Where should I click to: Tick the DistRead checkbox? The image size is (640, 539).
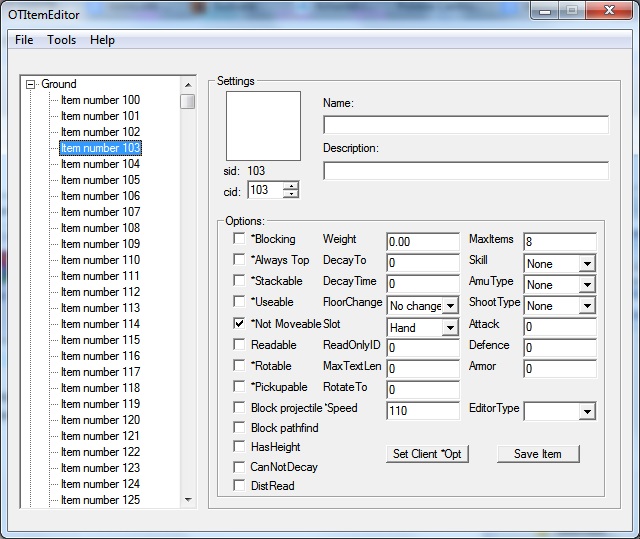pyautogui.click(x=239, y=486)
